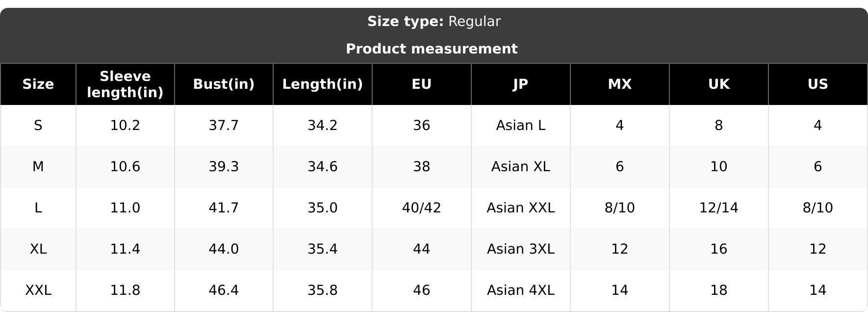Click the MX column header

620,84
